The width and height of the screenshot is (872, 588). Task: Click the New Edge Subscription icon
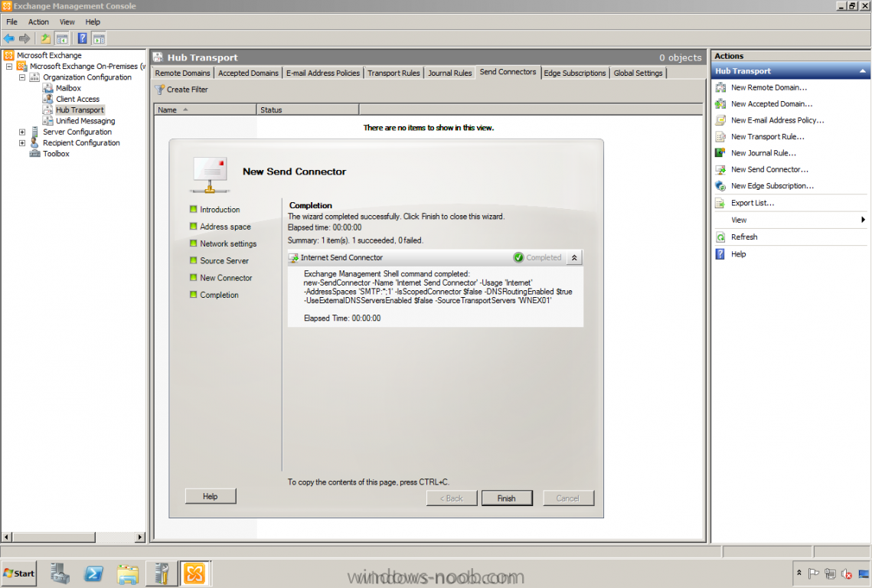tap(720, 186)
